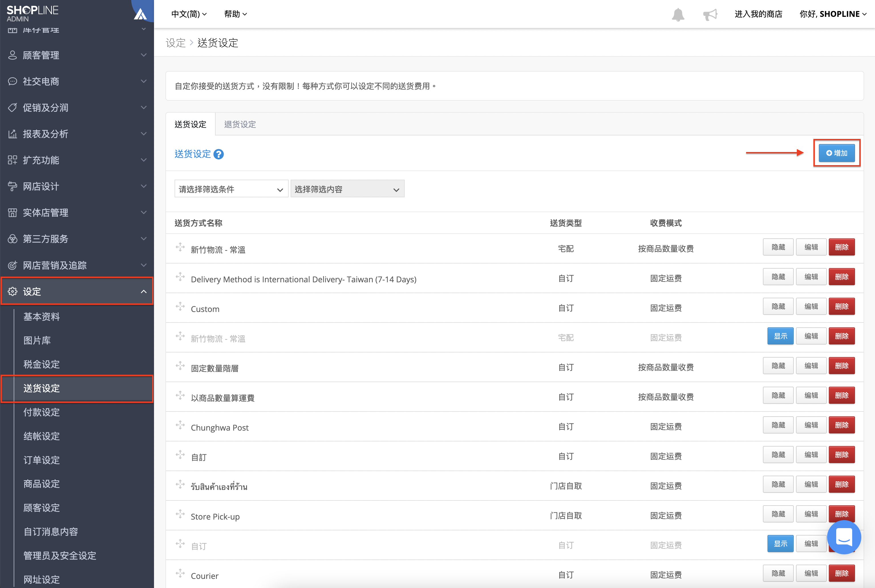Screen dimensions: 875x588
Task: Open 付款设定 in the sidebar
Action: pyautogui.click(x=42, y=412)
